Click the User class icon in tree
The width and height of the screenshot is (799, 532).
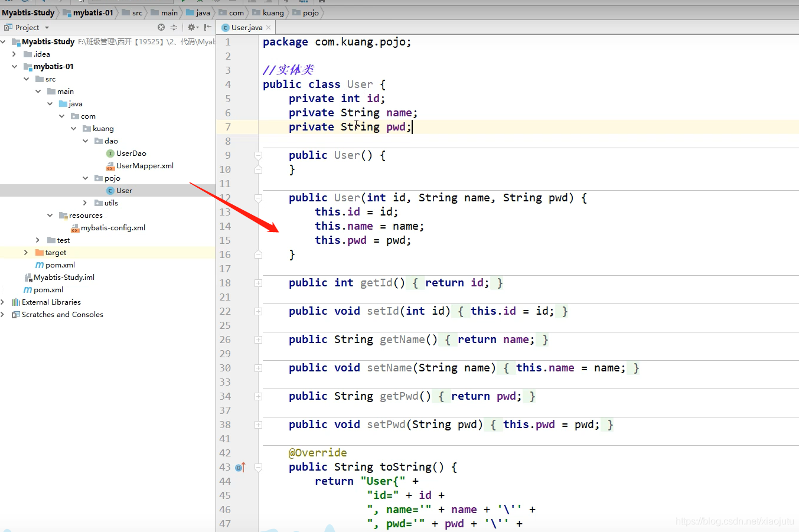point(110,191)
